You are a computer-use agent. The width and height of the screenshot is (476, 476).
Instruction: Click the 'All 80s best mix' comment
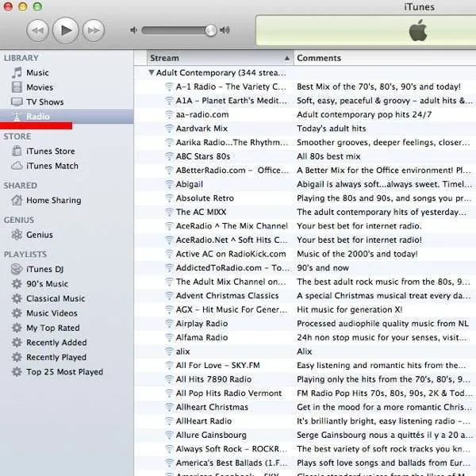click(x=328, y=156)
